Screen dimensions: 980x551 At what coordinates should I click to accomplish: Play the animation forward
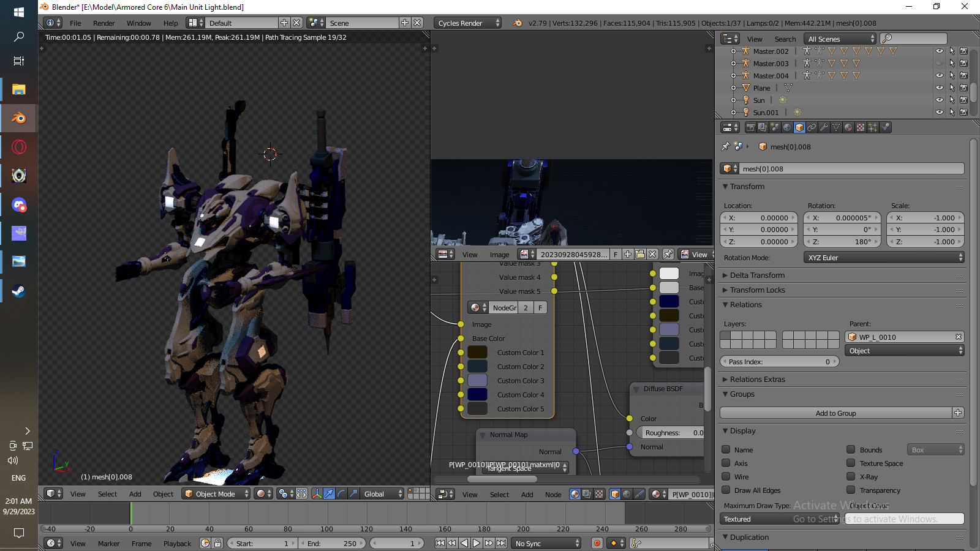point(477,543)
